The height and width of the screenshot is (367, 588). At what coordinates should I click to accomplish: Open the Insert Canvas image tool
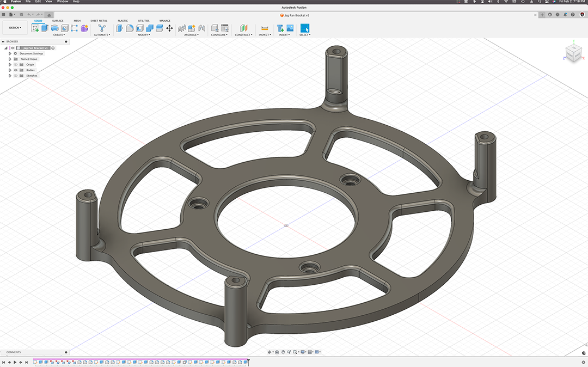pos(290,28)
